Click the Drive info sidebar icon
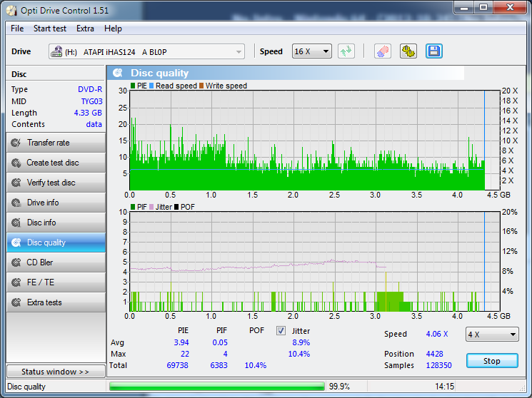Viewport: 532px width, 398px height. (16, 203)
